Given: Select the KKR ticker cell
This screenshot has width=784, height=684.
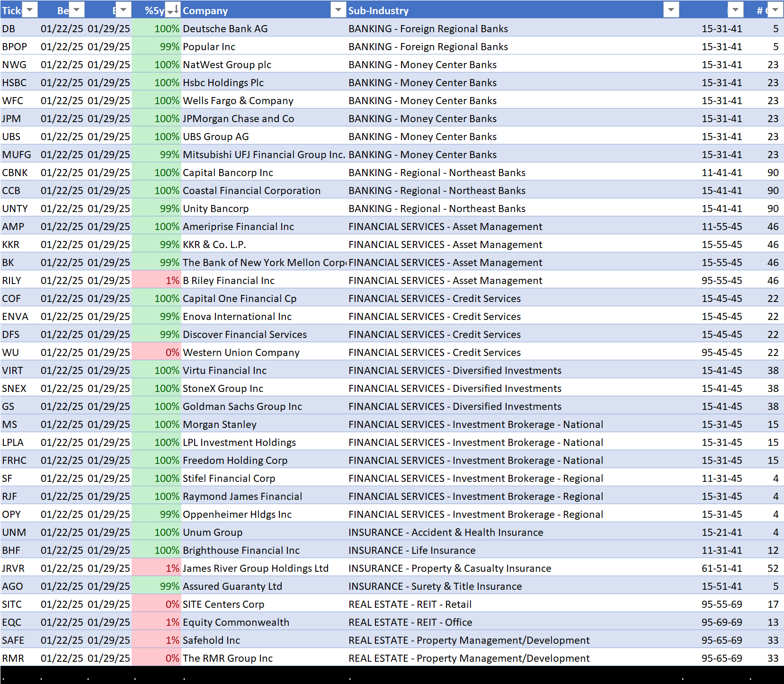Looking at the screenshot, I should [10, 245].
